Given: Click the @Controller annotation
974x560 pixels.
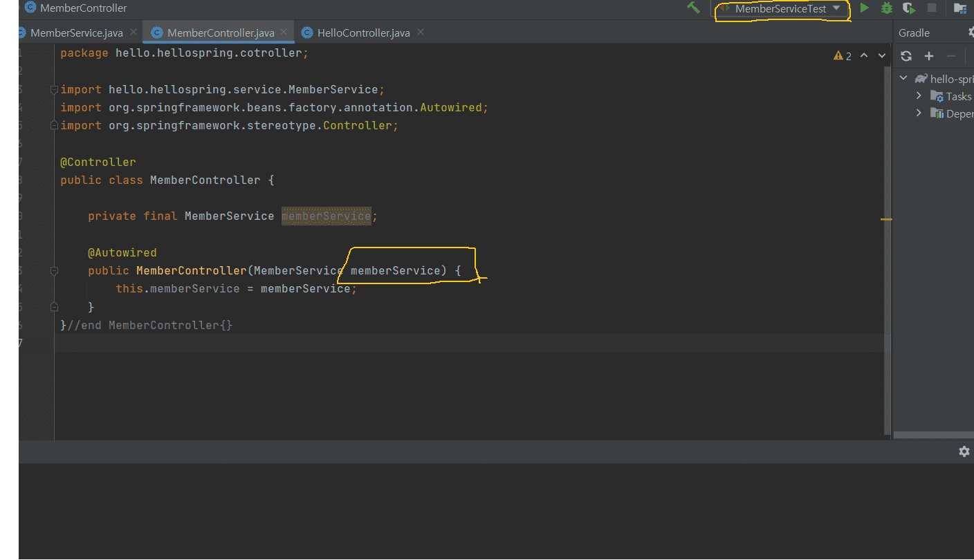Looking at the screenshot, I should coord(98,162).
